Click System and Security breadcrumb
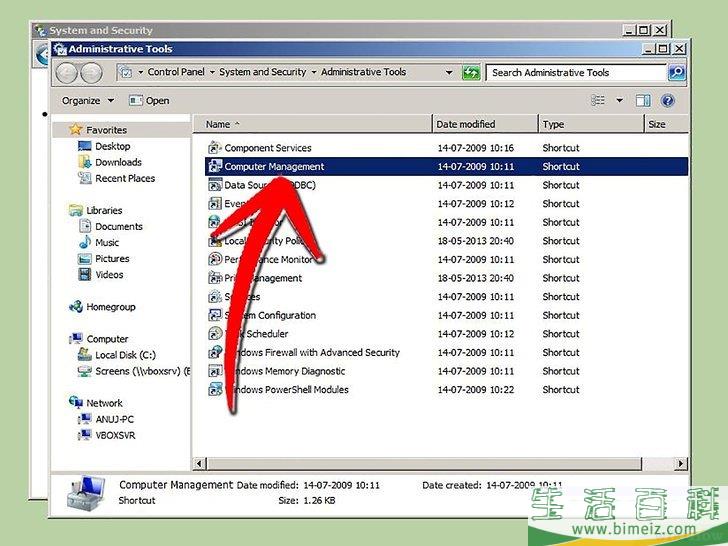 [x=263, y=72]
